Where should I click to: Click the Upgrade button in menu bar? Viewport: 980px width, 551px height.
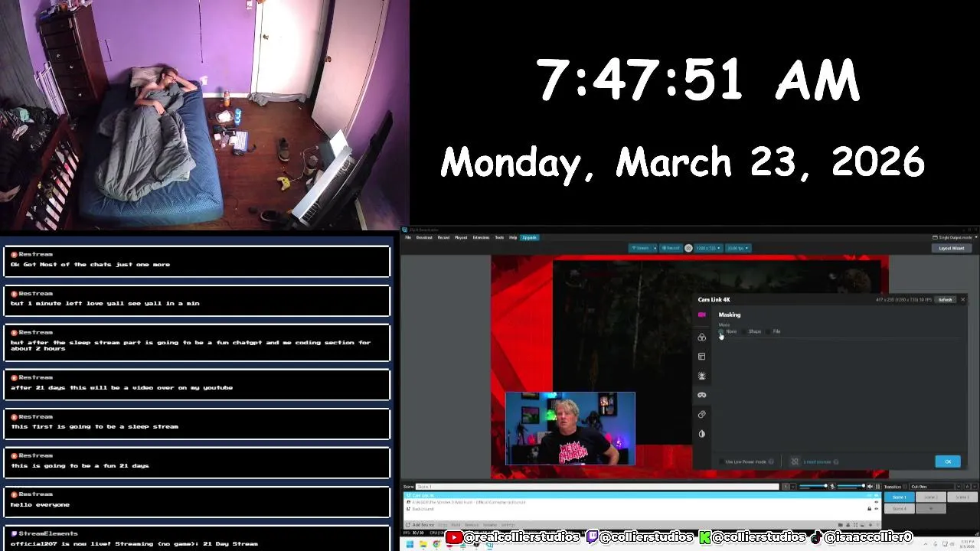tap(530, 237)
